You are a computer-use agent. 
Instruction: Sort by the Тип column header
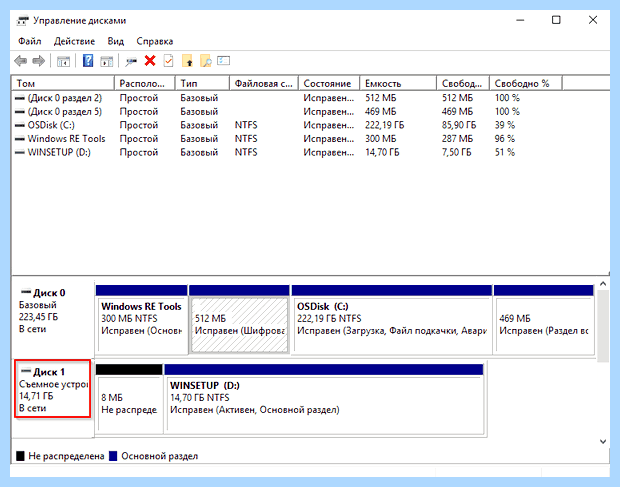tap(202, 83)
